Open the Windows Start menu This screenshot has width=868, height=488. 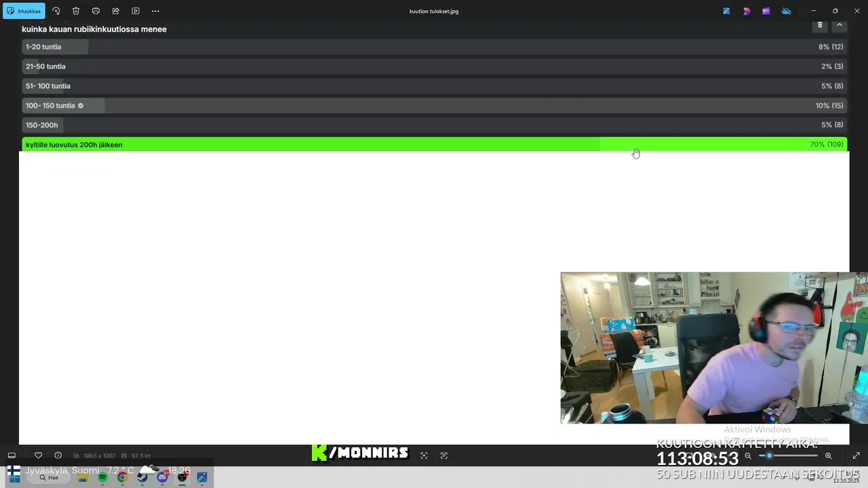pos(14,477)
